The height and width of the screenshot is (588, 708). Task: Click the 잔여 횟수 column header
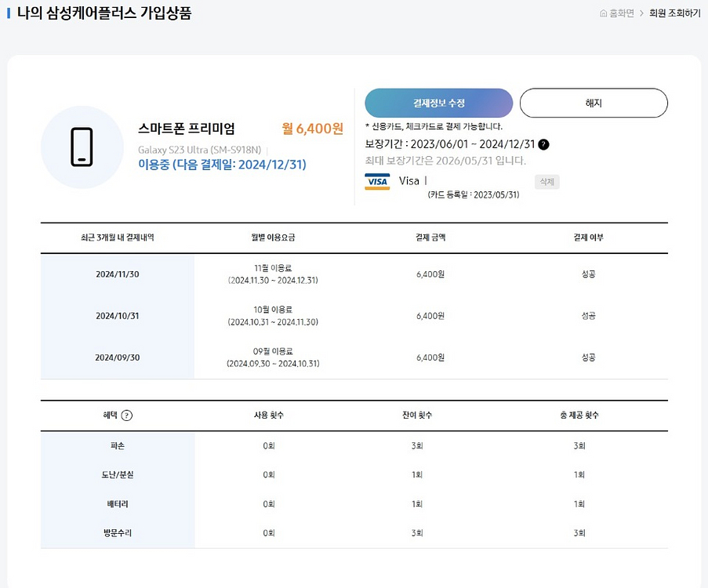[417, 415]
